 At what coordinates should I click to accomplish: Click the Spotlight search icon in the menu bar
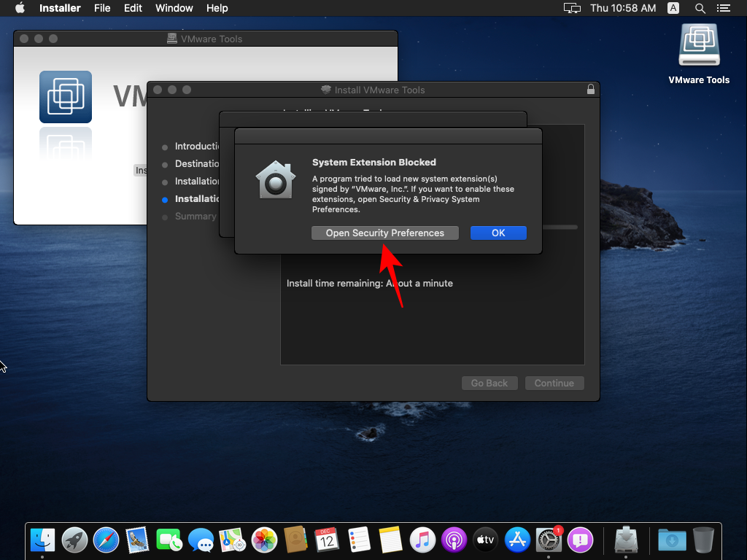(699, 8)
